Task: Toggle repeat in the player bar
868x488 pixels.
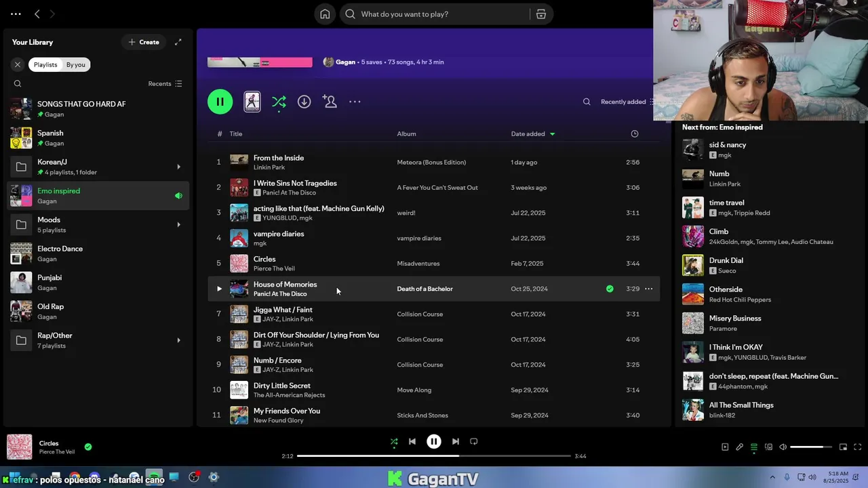Action: [474, 441]
